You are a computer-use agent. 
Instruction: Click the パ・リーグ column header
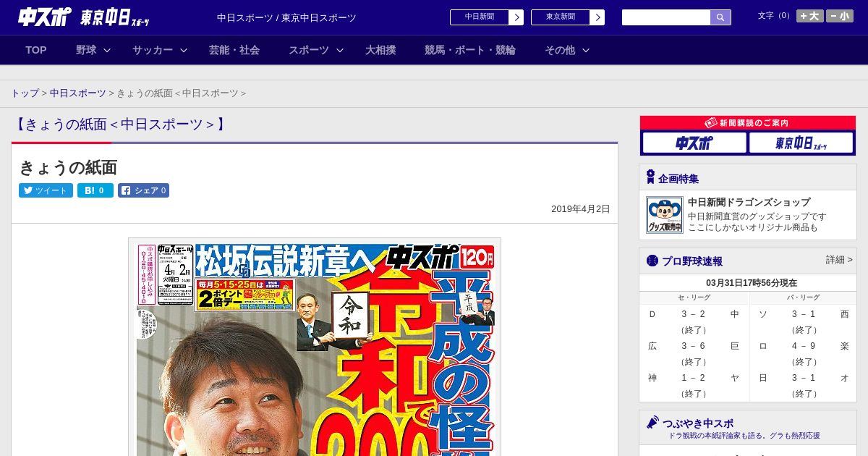click(x=804, y=297)
